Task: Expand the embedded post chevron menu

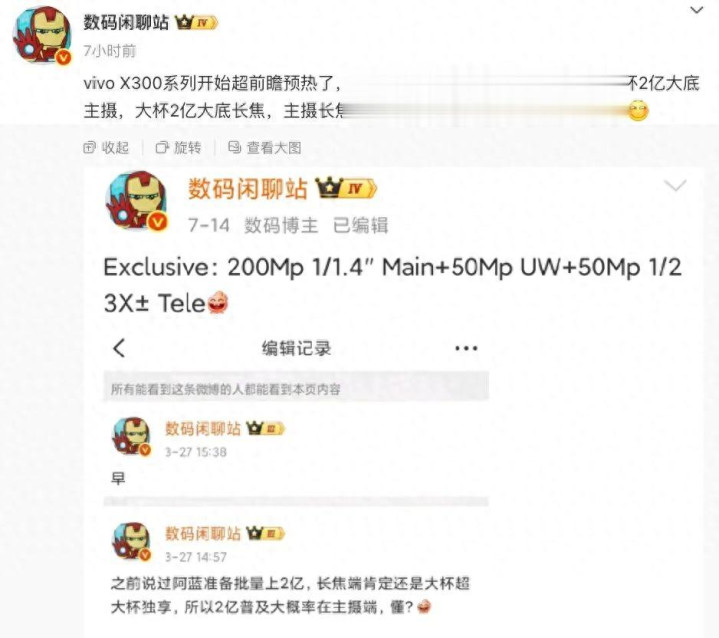Action: click(x=675, y=186)
